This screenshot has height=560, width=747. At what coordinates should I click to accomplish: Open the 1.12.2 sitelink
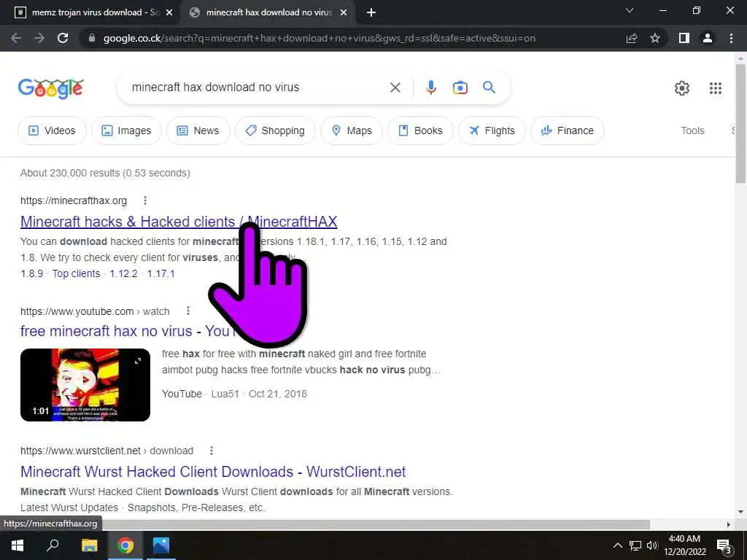123,274
